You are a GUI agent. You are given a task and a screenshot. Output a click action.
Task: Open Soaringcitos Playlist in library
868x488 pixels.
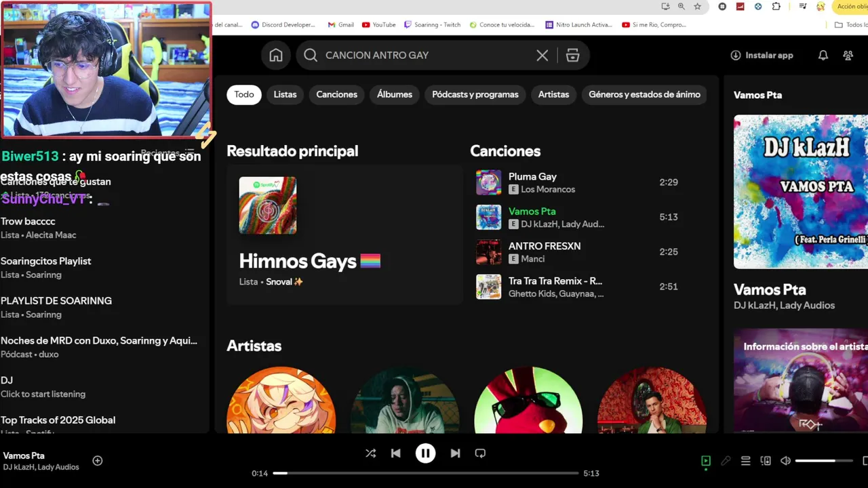point(102,268)
